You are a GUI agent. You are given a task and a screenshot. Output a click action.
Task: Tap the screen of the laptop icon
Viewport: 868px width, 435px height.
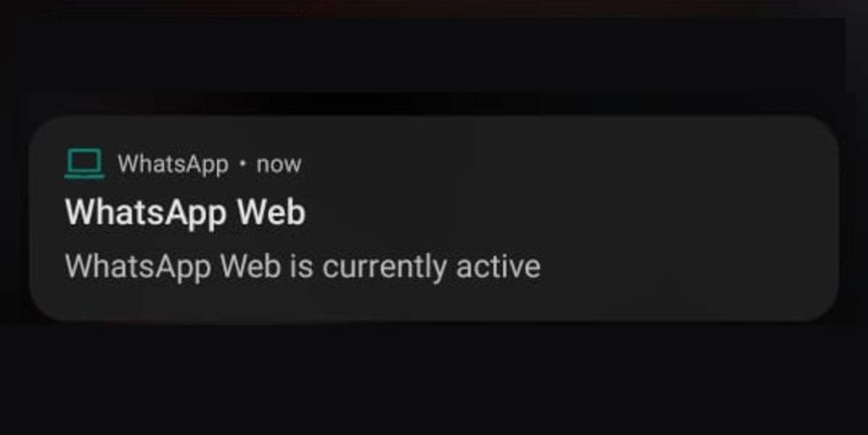[x=84, y=160]
